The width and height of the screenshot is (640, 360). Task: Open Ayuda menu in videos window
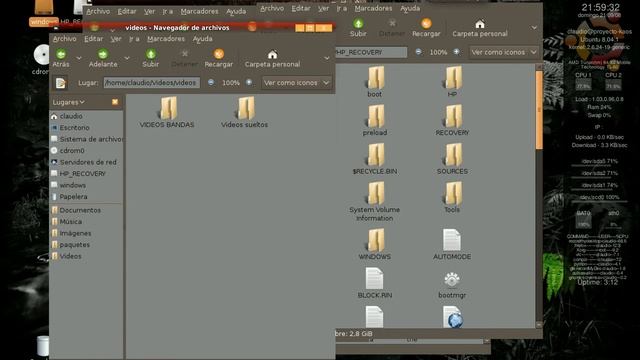tap(202, 39)
